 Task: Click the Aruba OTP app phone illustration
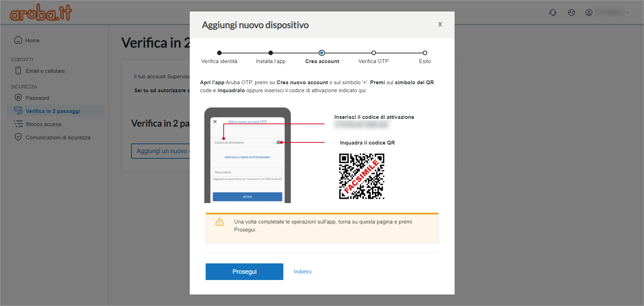pos(248,155)
